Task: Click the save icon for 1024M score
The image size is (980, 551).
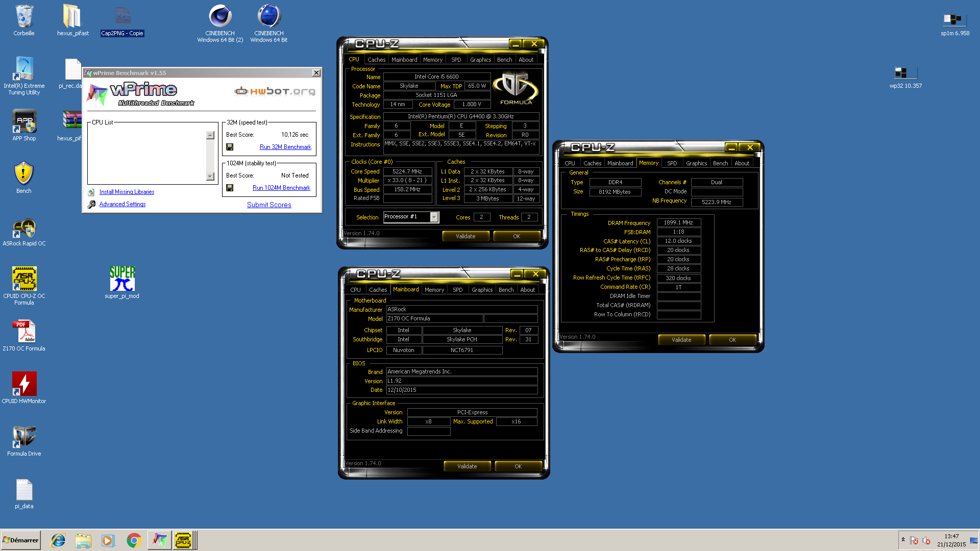Action: click(x=230, y=188)
